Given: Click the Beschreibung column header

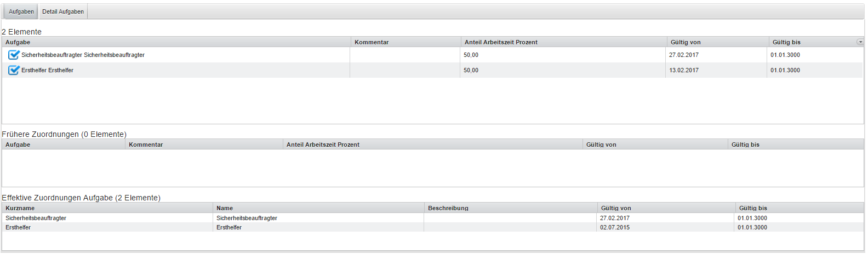Looking at the screenshot, I should click(x=448, y=208).
